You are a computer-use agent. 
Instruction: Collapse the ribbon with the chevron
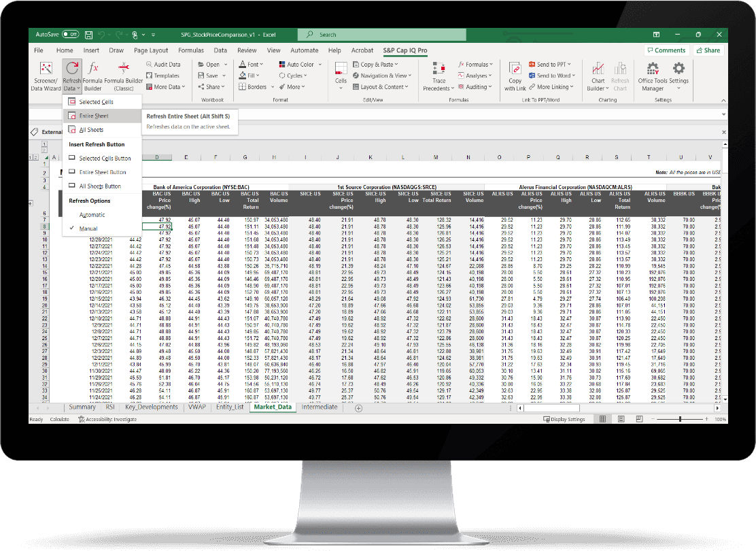(x=723, y=101)
